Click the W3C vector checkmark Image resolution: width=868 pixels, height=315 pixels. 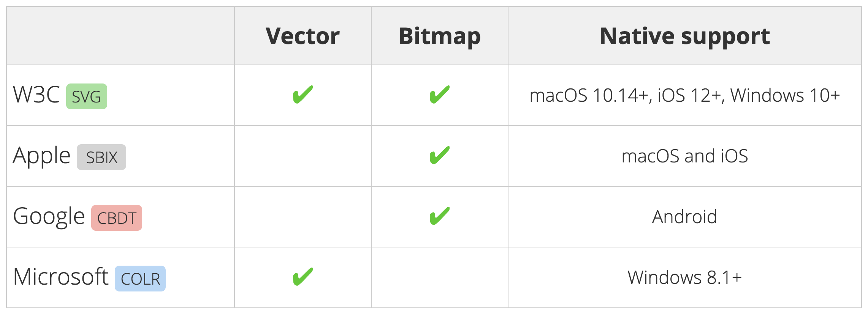(x=303, y=95)
